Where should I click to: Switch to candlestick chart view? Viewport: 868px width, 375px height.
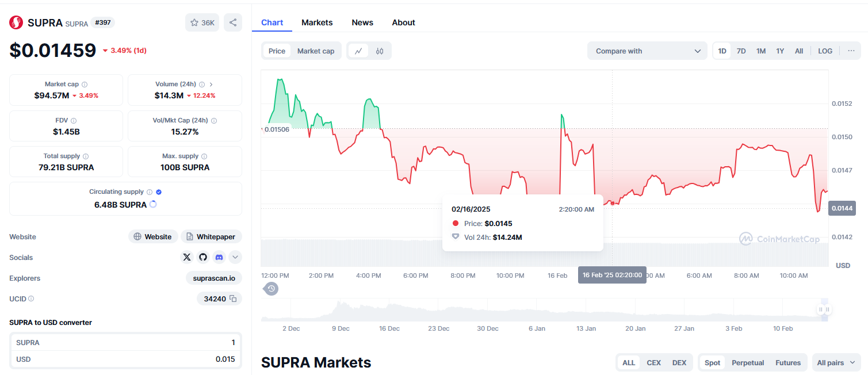coord(380,51)
